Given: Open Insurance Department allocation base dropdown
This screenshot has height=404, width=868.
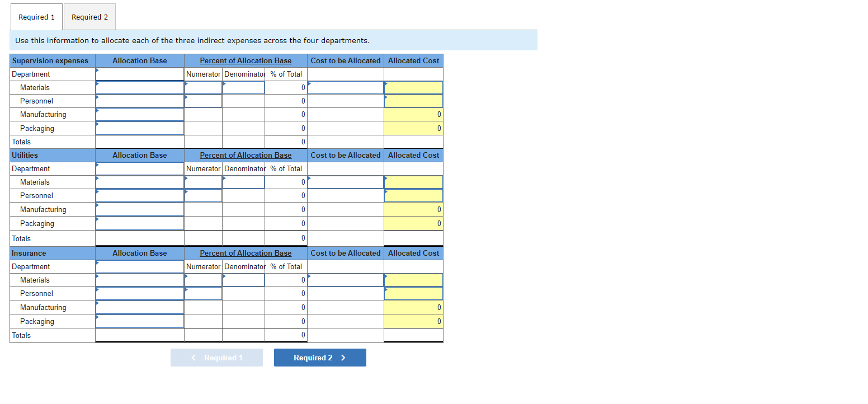Looking at the screenshot, I should [x=140, y=266].
